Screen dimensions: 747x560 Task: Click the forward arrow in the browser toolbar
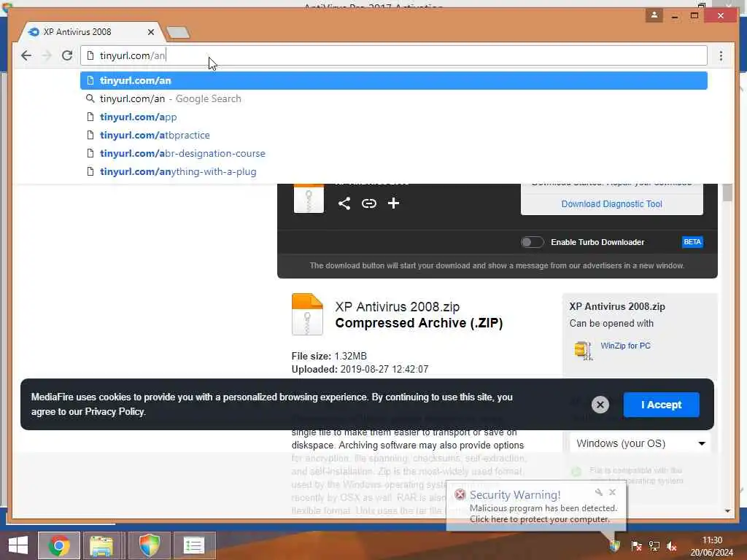coord(47,55)
